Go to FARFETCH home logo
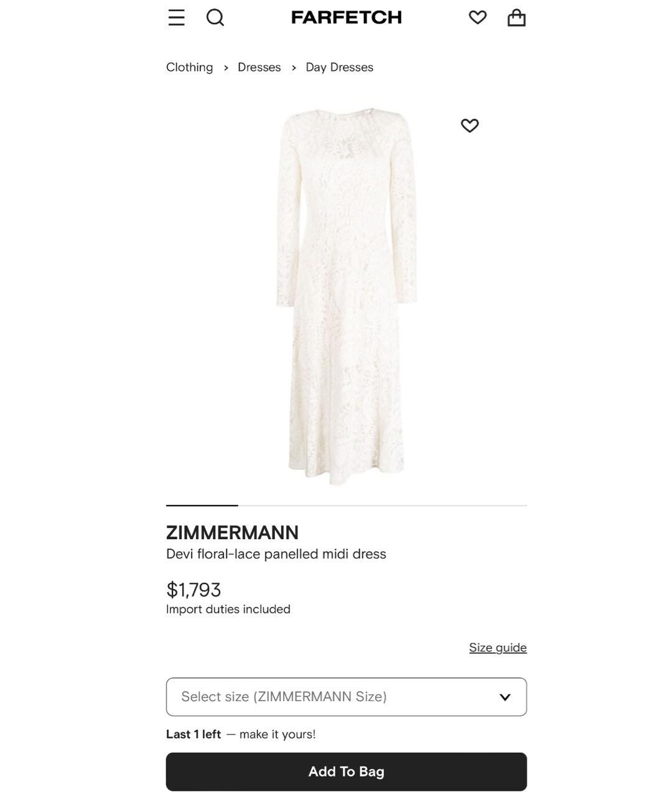Screen dimensions: 672x797 347,17
